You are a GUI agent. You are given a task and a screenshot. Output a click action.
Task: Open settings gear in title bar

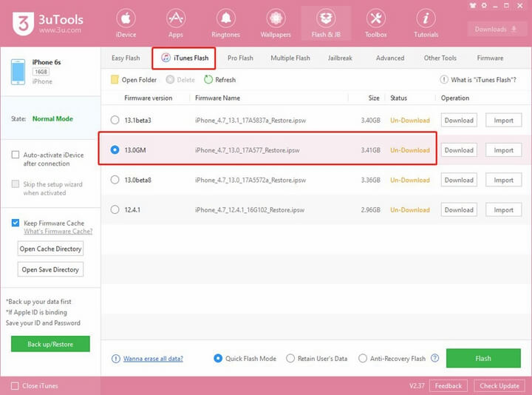484,5
